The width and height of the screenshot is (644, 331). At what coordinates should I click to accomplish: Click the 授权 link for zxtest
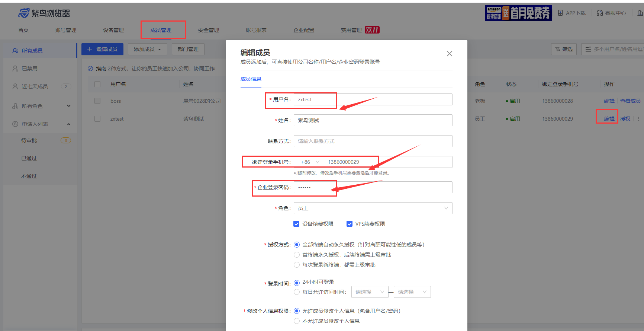(x=625, y=119)
